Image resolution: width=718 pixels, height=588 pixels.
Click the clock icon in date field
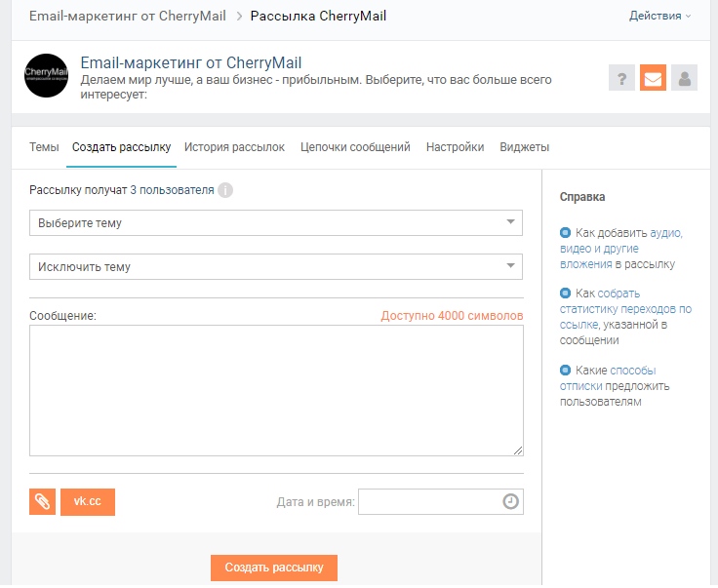click(510, 501)
